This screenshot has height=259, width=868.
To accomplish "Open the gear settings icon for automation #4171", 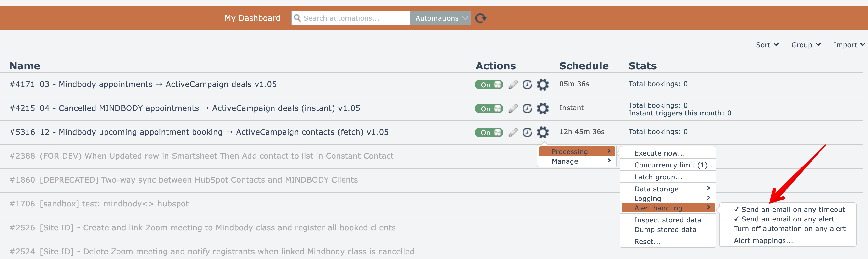I will click(x=543, y=84).
